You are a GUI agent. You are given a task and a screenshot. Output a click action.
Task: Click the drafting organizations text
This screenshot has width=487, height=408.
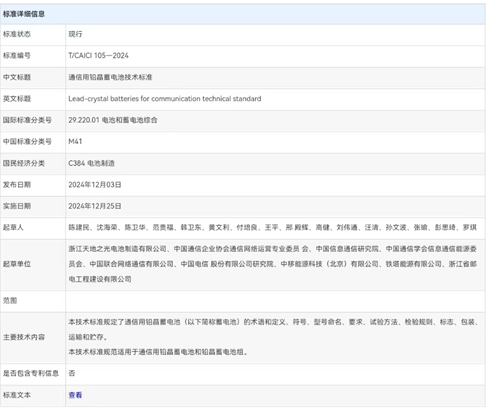272,264
